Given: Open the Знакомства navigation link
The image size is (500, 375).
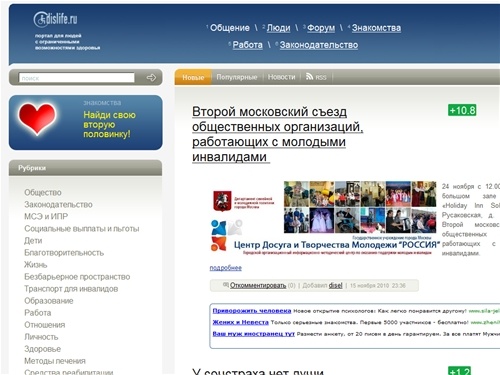Looking at the screenshot, I should point(376,28).
